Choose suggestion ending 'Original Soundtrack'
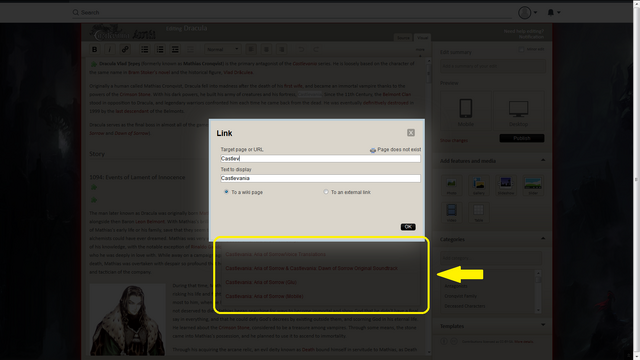The height and width of the screenshot is (360, 640). [x=311, y=268]
